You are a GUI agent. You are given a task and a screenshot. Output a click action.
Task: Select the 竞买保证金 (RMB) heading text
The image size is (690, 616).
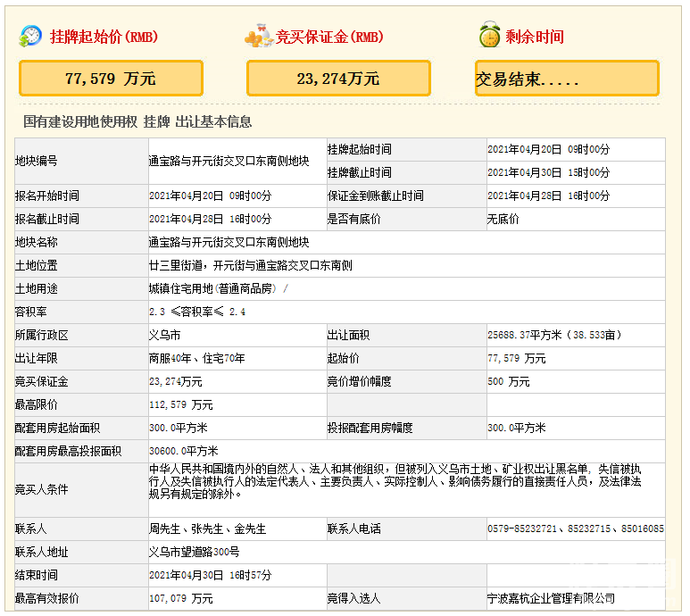point(329,37)
